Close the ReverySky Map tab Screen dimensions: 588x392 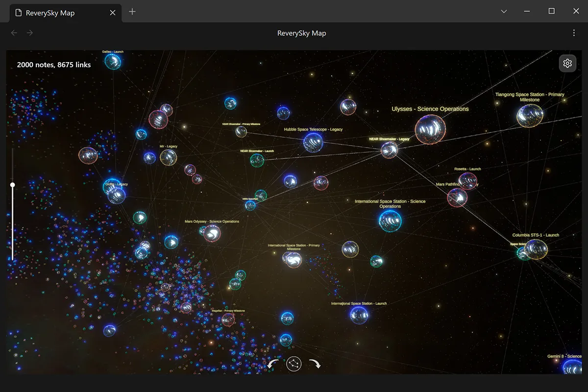(113, 13)
